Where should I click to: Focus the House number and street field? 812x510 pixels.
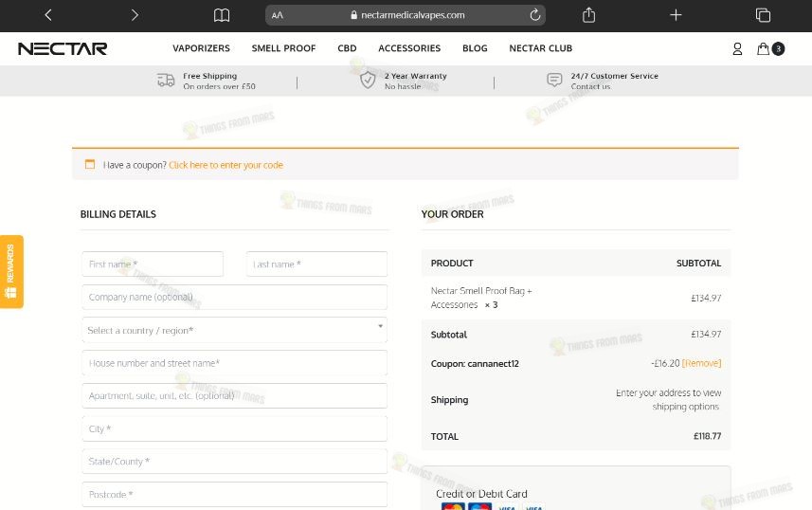click(x=235, y=363)
